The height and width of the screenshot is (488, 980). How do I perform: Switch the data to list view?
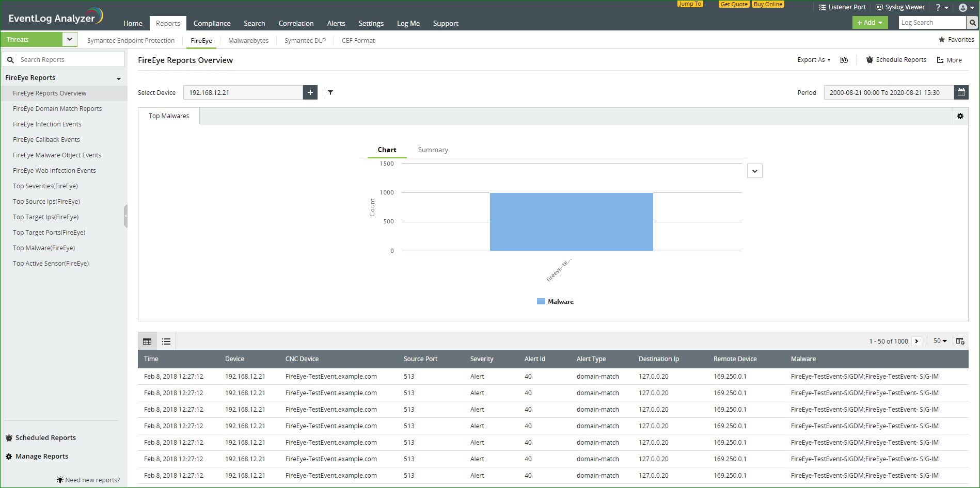[166, 341]
